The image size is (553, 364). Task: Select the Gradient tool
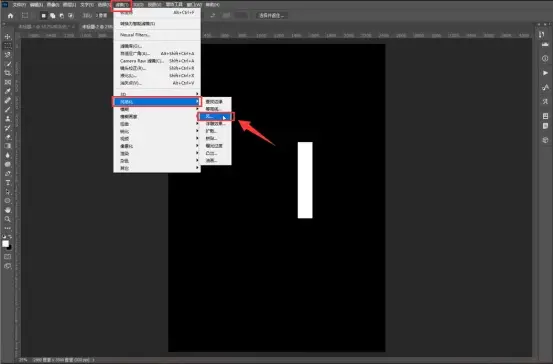click(x=7, y=146)
